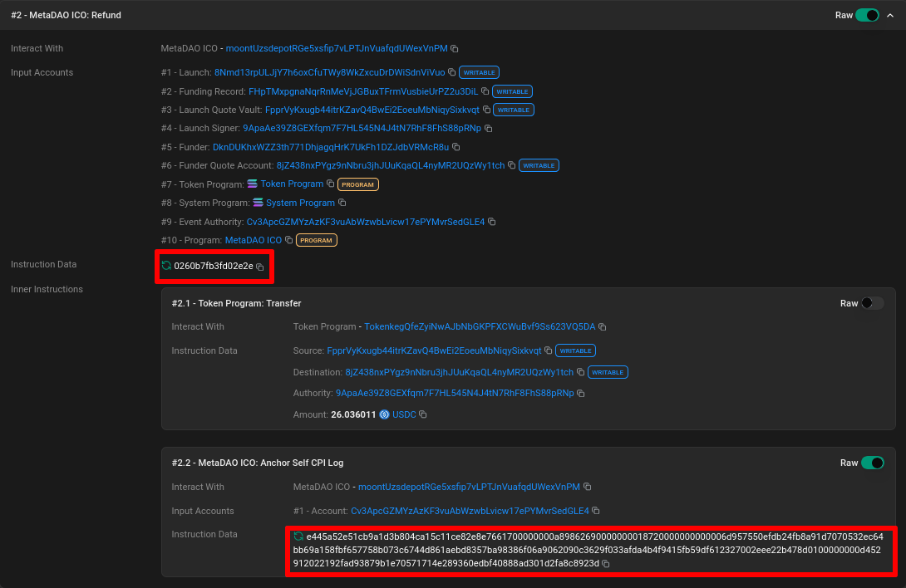This screenshot has width=906, height=588.
Task: Copy instruction data 0260b7fb3fd02e2e
Action: coord(260,267)
